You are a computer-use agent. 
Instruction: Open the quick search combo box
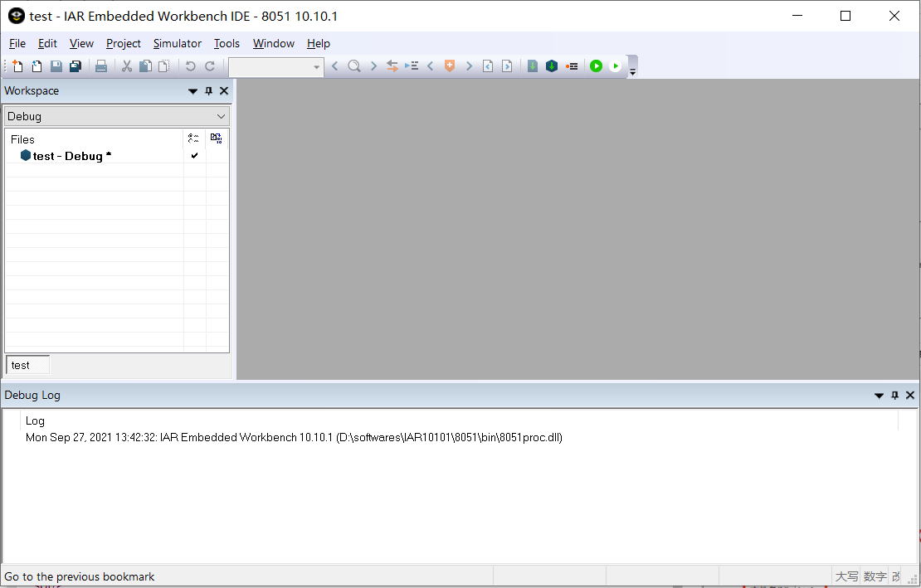[x=276, y=67]
